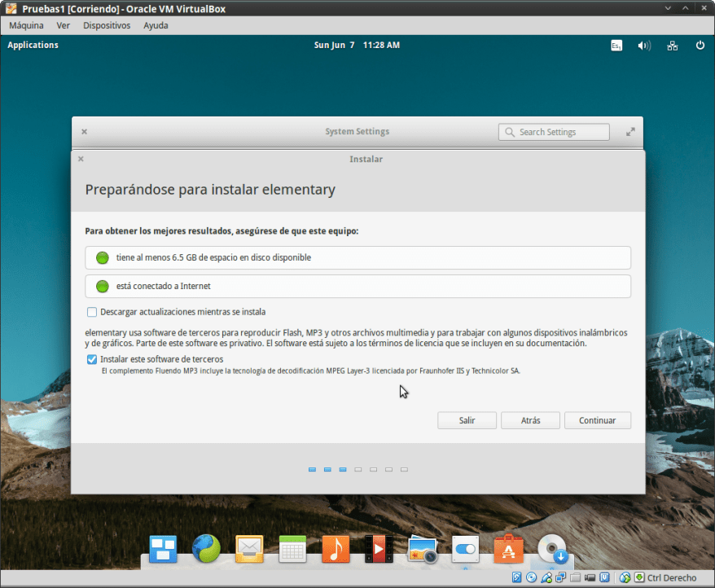Open the Dispositivos menu of VirtualBox
Viewport: 715px width, 588px height.
(106, 25)
